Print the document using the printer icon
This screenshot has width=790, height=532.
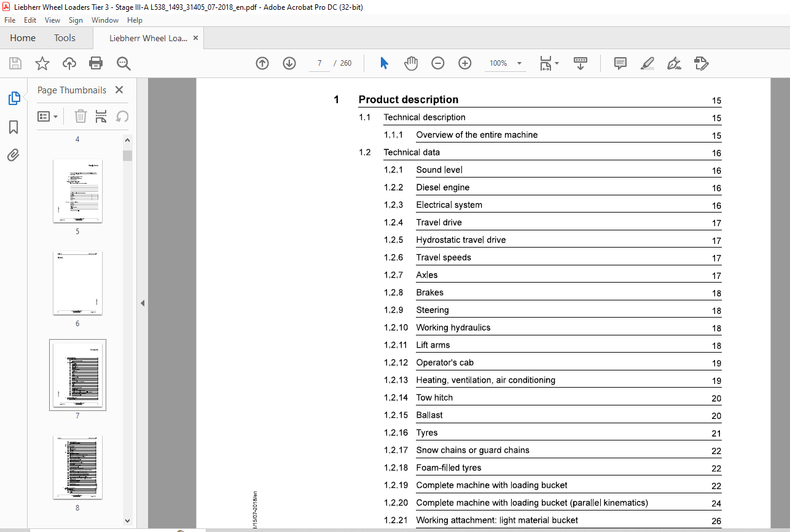pyautogui.click(x=96, y=63)
